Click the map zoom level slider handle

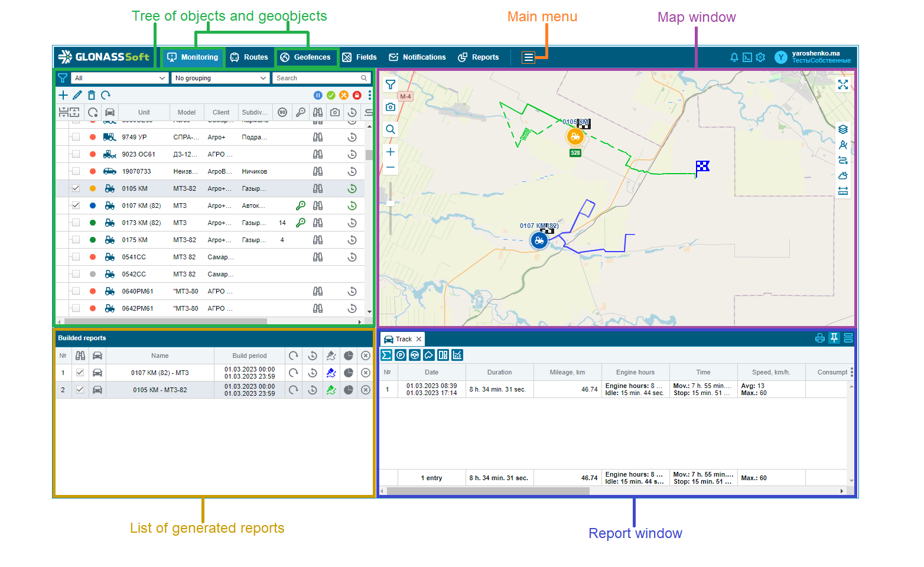click(x=391, y=203)
